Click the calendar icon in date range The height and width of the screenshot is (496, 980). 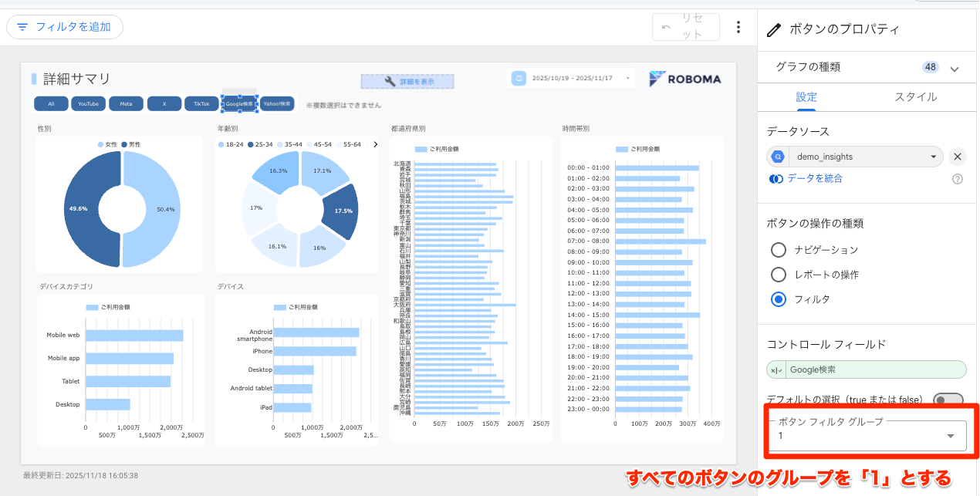pos(519,79)
